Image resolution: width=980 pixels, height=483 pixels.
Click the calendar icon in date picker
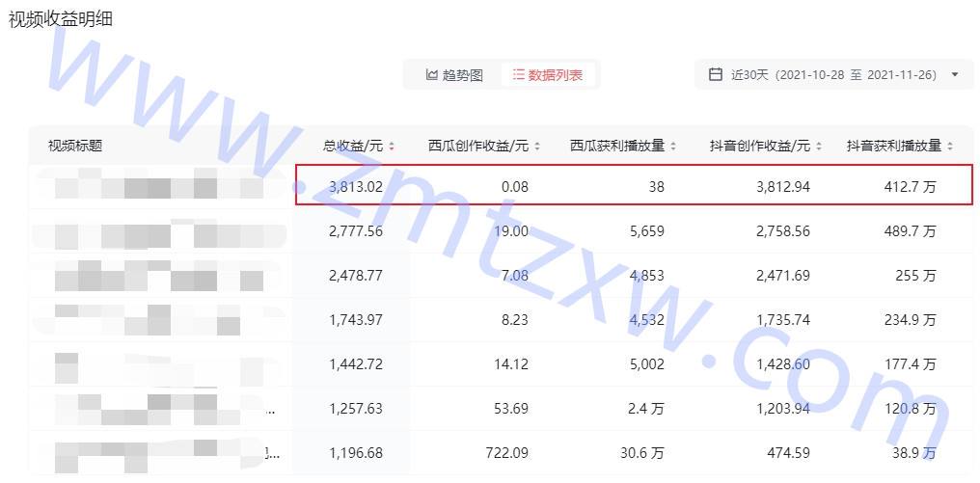[716, 74]
